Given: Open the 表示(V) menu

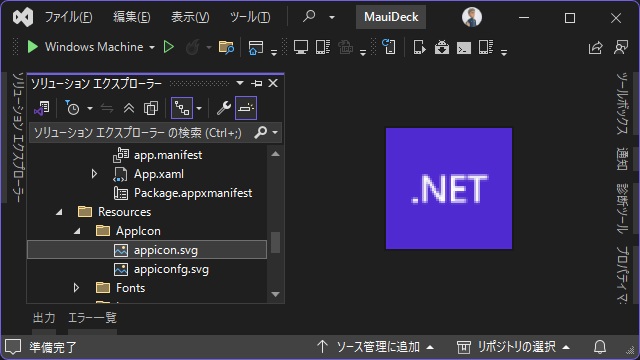Looking at the screenshot, I should [190, 17].
